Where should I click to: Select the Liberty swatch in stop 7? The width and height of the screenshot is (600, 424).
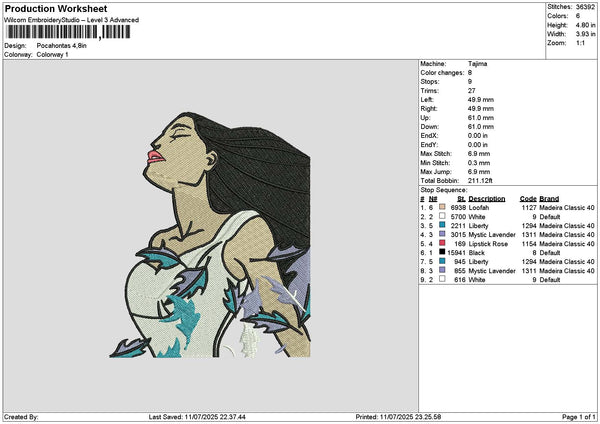440,262
